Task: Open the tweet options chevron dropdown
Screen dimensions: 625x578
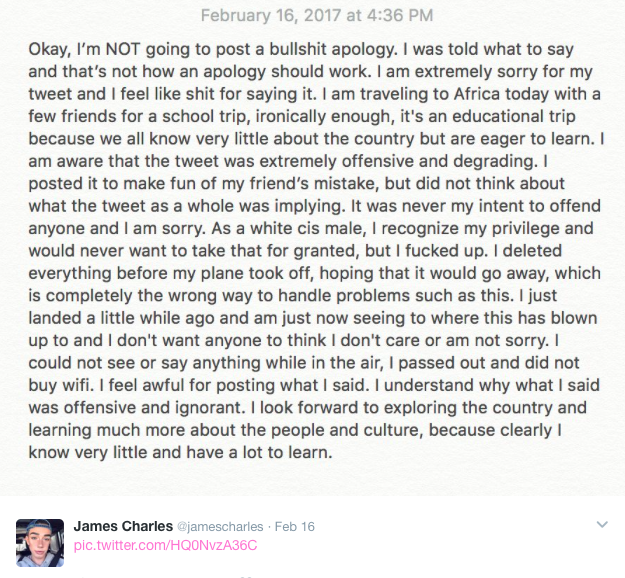Action: pos(601,524)
